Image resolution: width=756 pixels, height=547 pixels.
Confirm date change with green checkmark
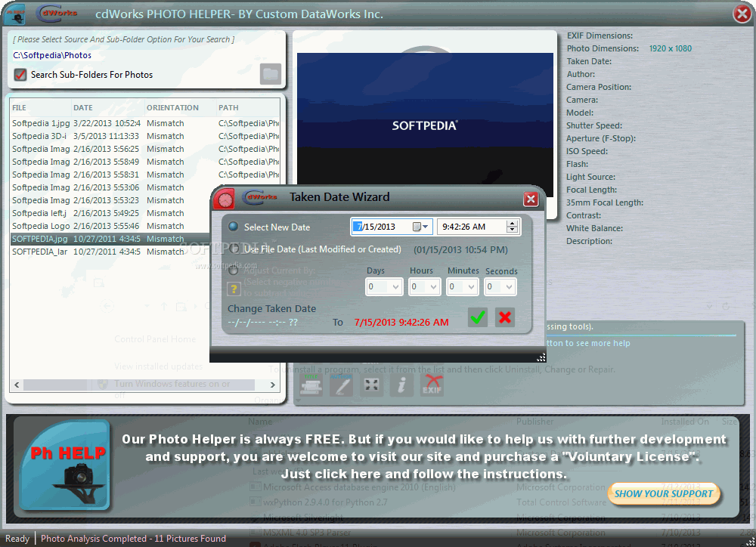click(478, 317)
